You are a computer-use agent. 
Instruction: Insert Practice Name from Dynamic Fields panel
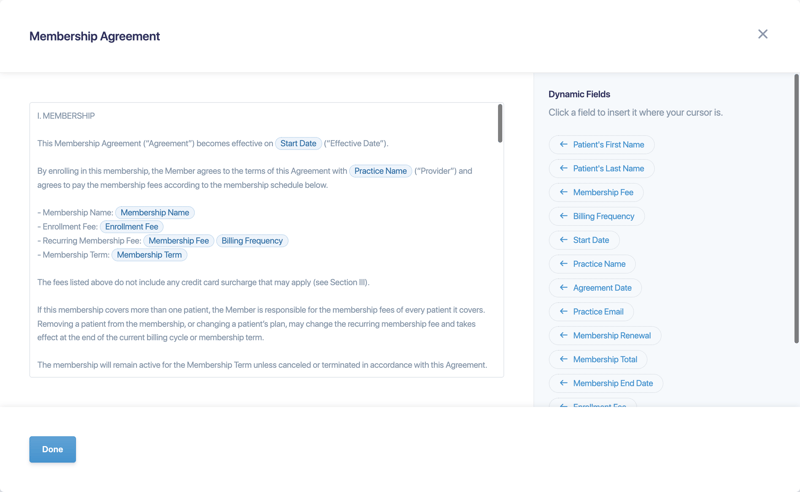(592, 264)
